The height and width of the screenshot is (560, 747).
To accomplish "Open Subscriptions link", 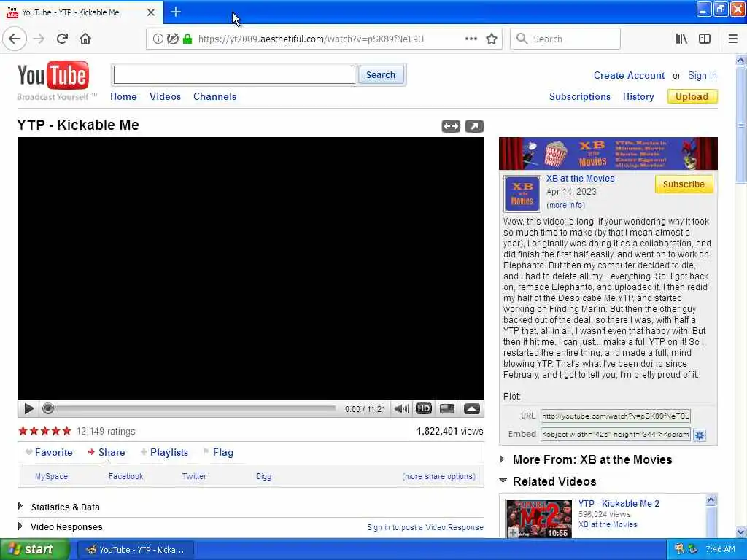I will point(580,97).
